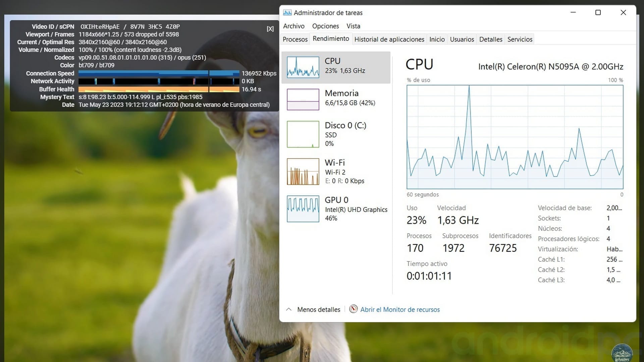Switch to Historial de aplicaciones tab

tap(389, 39)
